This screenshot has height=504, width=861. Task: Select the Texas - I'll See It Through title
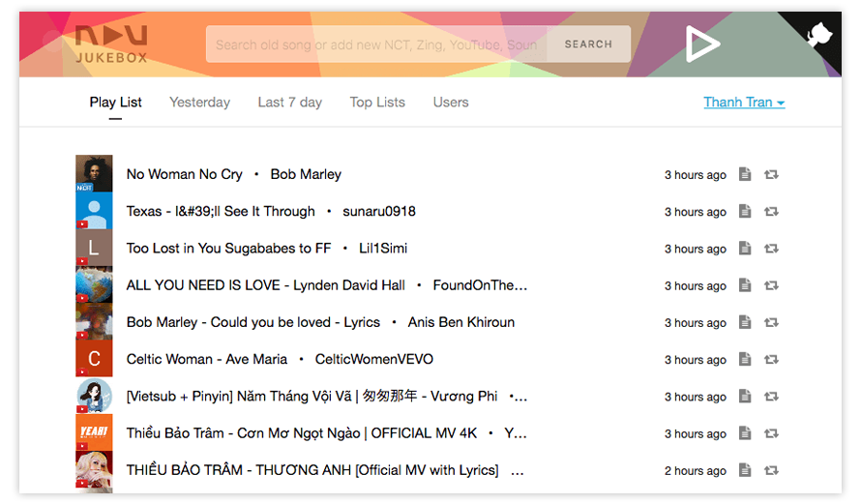[x=221, y=212]
